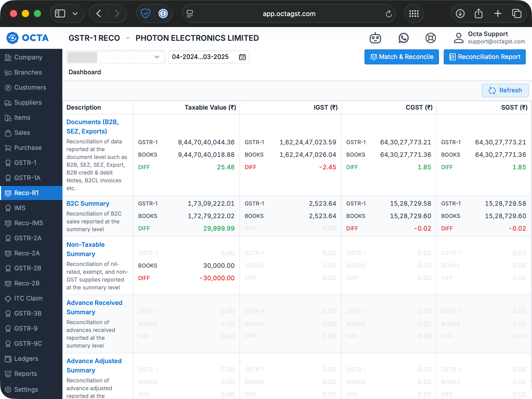Open Settings from the sidebar
Viewport: 532px width, 399px height.
click(26, 389)
